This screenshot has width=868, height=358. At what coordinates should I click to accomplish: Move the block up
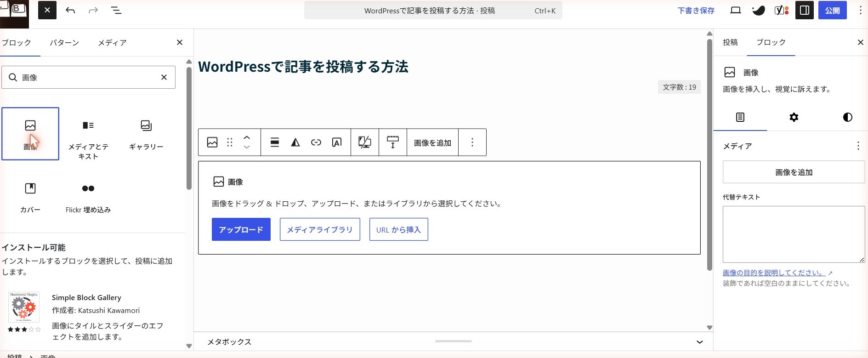click(247, 138)
